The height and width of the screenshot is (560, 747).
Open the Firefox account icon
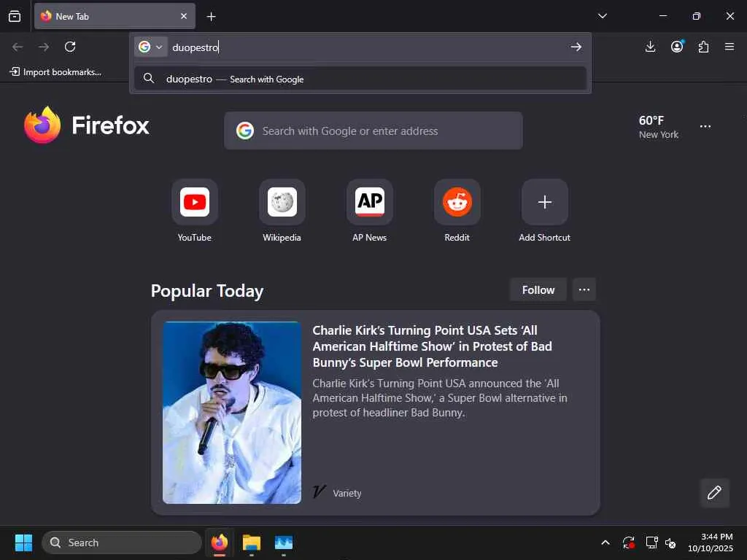tap(677, 47)
